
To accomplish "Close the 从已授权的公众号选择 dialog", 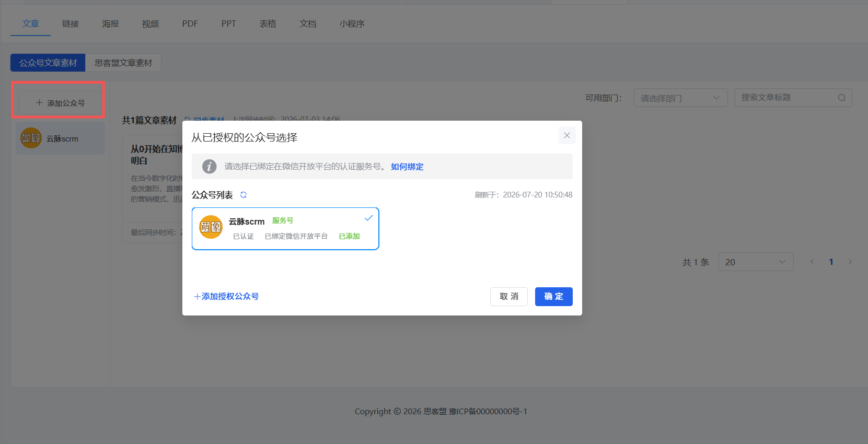I will (x=567, y=135).
